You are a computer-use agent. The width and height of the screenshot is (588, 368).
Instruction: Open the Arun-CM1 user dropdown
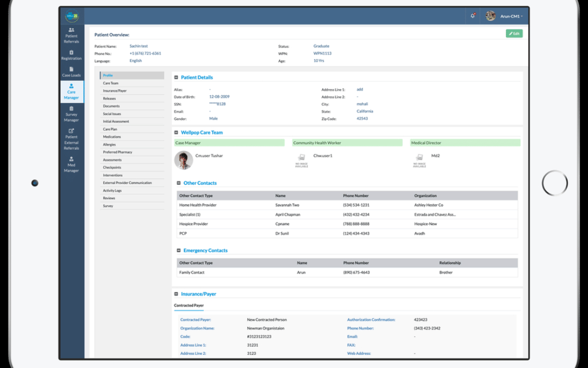511,16
